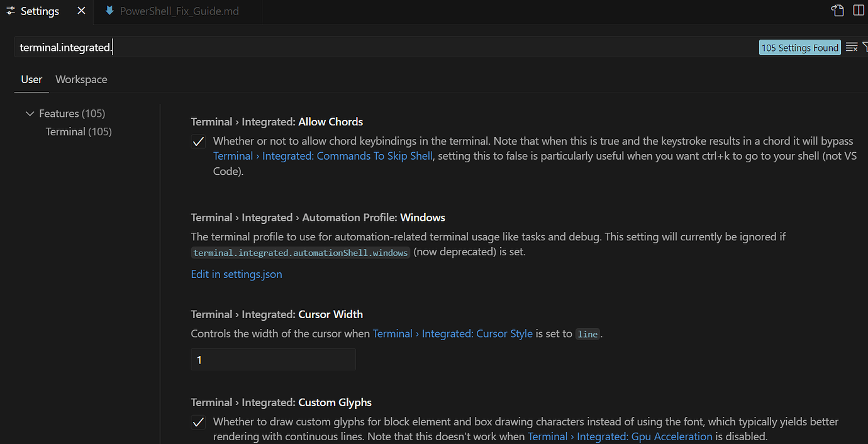Enable the Allow Chords checkbox
The width and height of the screenshot is (868, 444).
click(198, 141)
